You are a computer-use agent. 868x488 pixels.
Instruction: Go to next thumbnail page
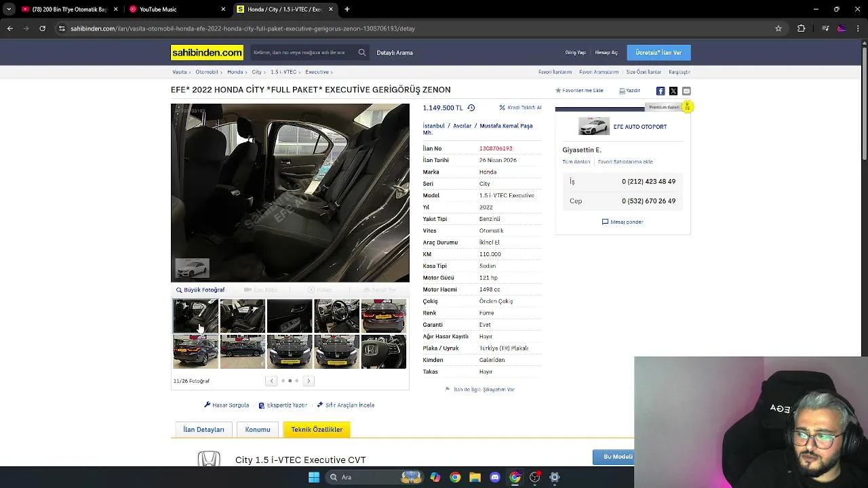tap(309, 381)
